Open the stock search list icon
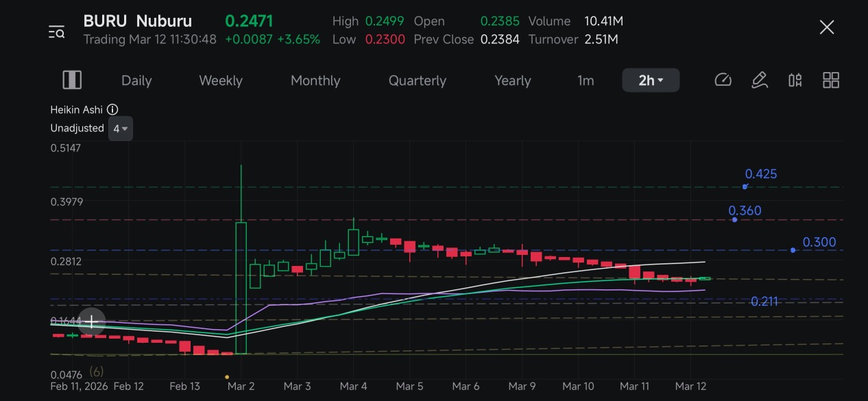 coord(56,32)
